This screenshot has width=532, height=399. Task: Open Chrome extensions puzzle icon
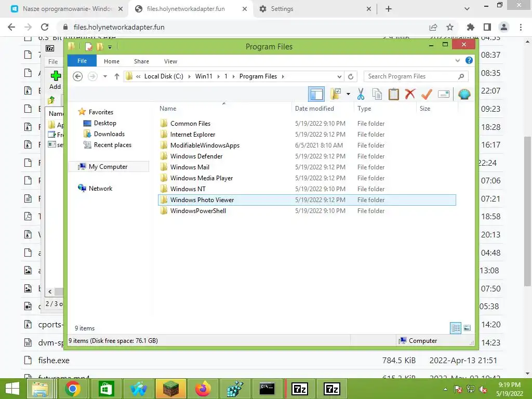coord(470,27)
